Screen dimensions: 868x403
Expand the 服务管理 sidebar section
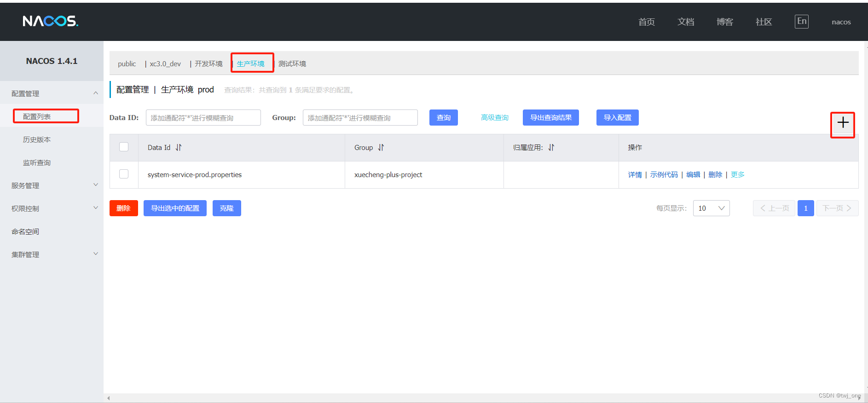coord(52,185)
